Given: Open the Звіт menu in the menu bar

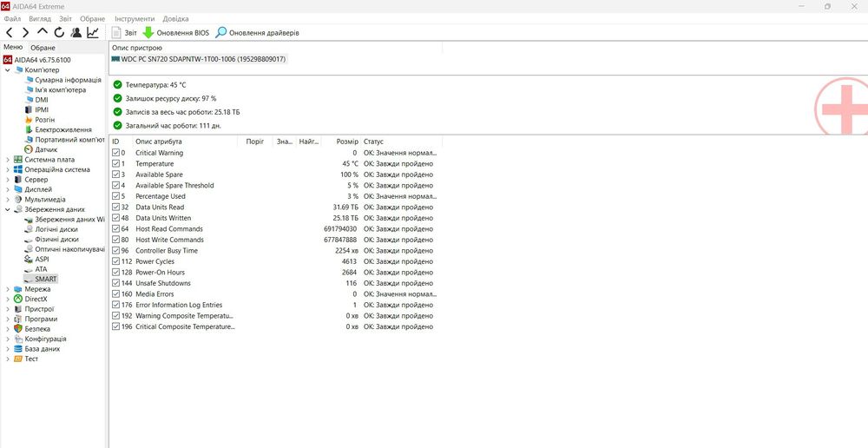Looking at the screenshot, I should (65, 18).
